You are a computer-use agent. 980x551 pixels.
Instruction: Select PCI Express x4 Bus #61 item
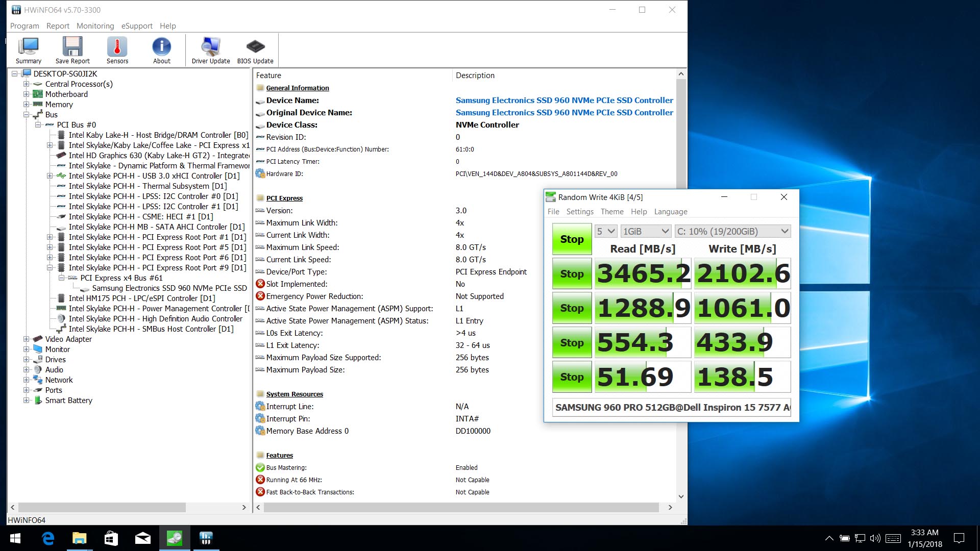(121, 278)
